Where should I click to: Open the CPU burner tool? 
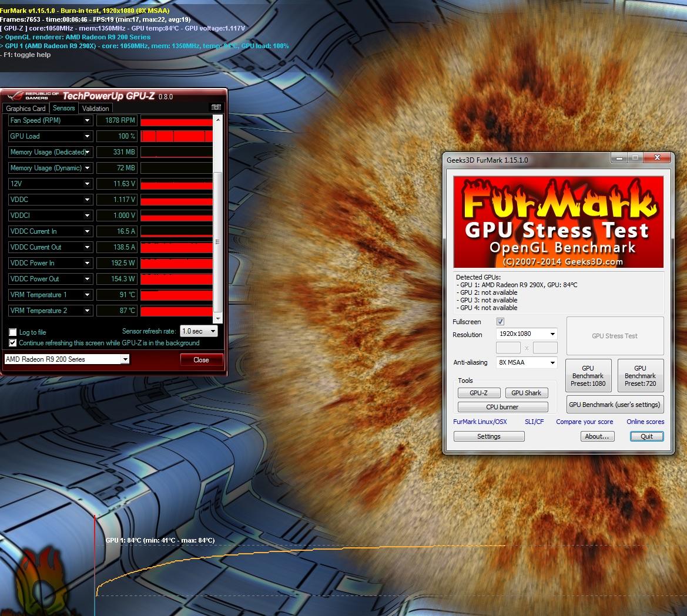pyautogui.click(x=502, y=407)
